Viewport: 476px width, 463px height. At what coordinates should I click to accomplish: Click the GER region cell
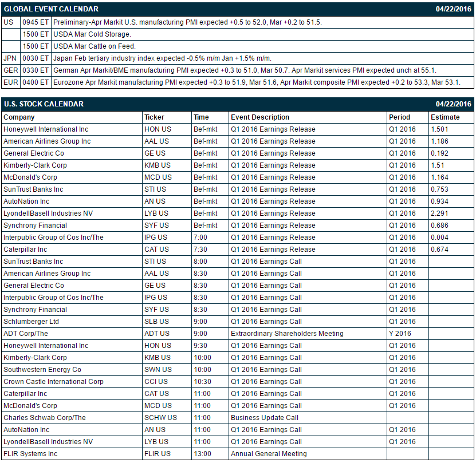11,70
